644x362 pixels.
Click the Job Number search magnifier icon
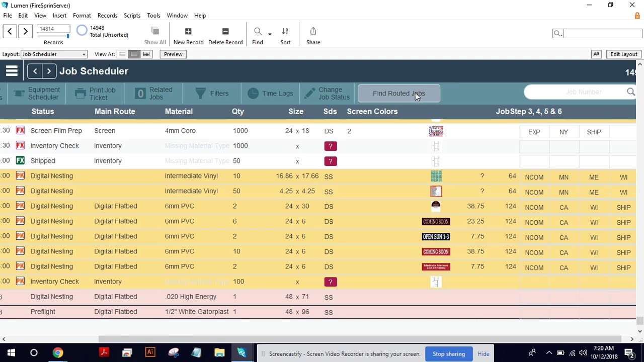click(631, 92)
